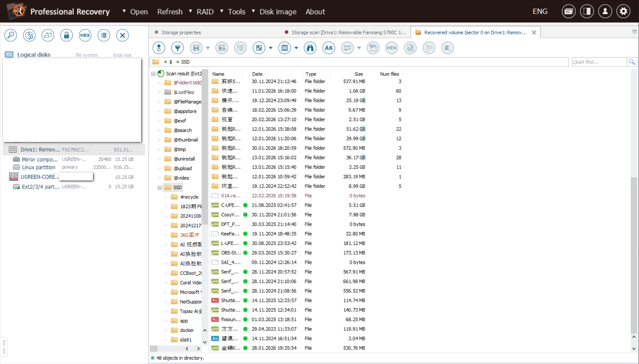Select the @thumbnail folder in tree

[186, 140]
